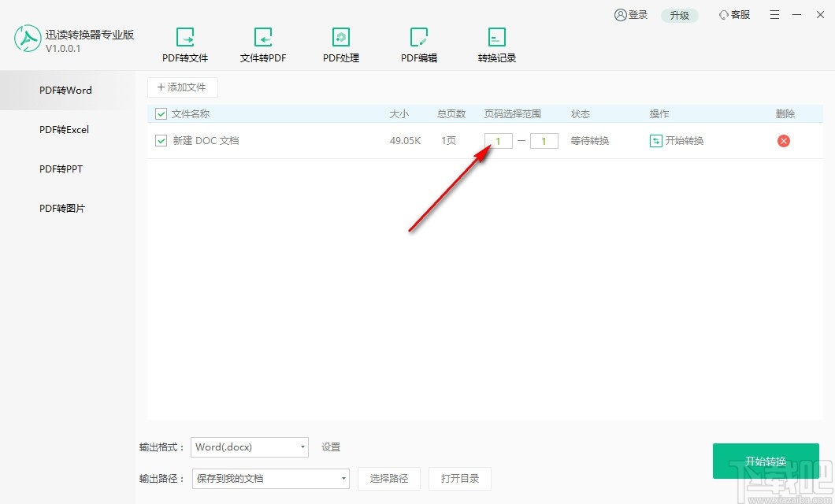Image resolution: width=835 pixels, height=504 pixels.
Task: Open the PDF编辑 tool
Action: [x=418, y=43]
